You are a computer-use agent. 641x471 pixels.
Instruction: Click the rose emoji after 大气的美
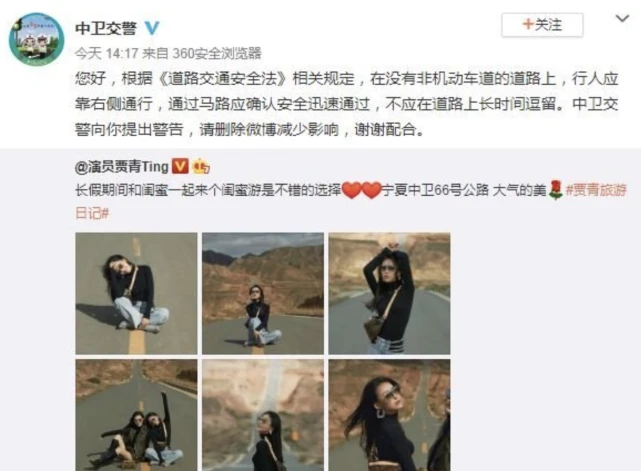[556, 190]
